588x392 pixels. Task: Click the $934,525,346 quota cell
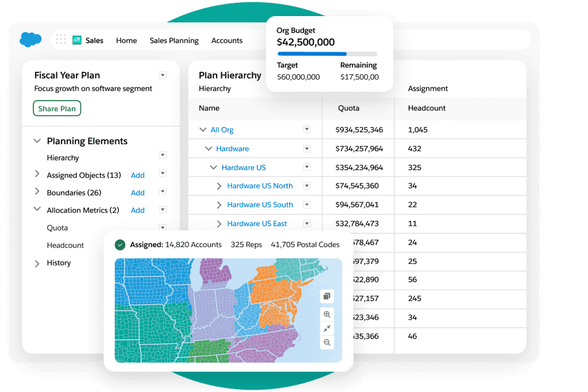(x=359, y=130)
